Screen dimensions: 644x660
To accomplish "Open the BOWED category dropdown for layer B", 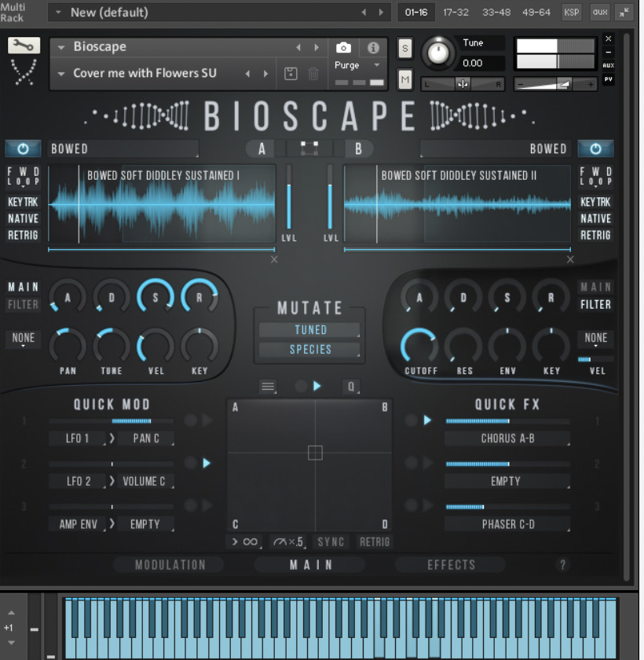I will click(x=496, y=148).
